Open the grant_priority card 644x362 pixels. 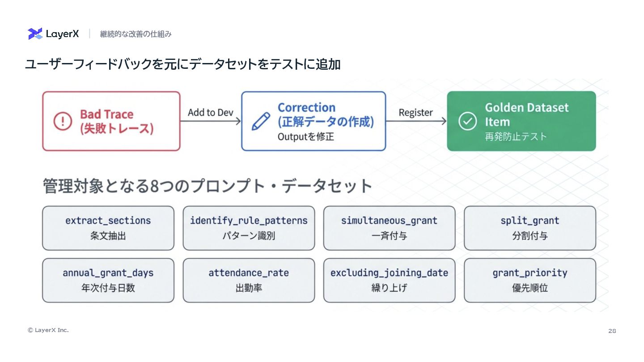(x=530, y=280)
